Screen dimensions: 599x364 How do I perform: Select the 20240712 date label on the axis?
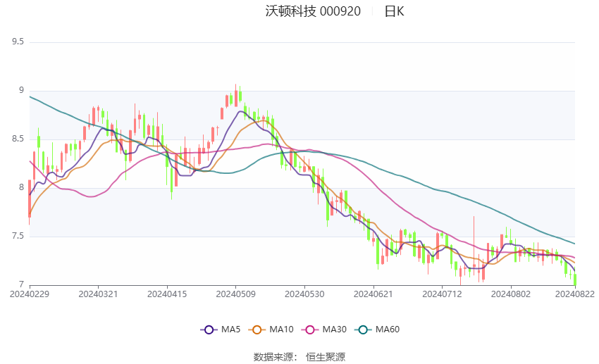coord(442,294)
